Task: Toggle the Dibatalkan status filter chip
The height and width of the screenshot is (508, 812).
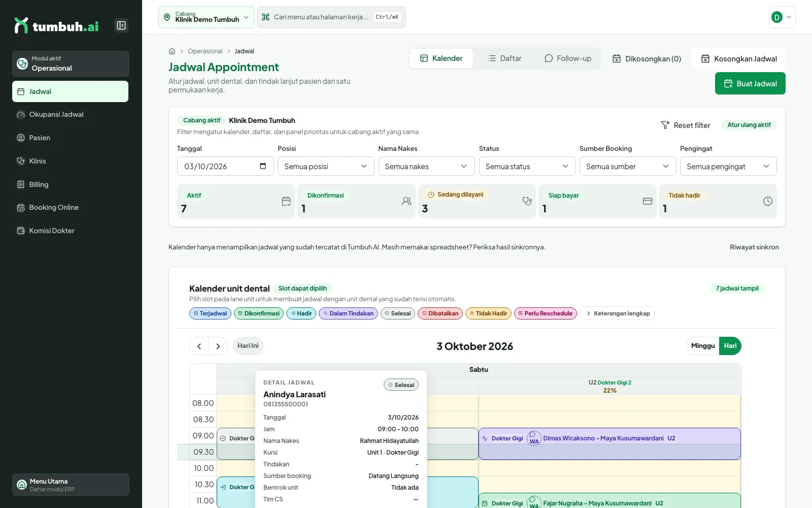Action: click(440, 313)
